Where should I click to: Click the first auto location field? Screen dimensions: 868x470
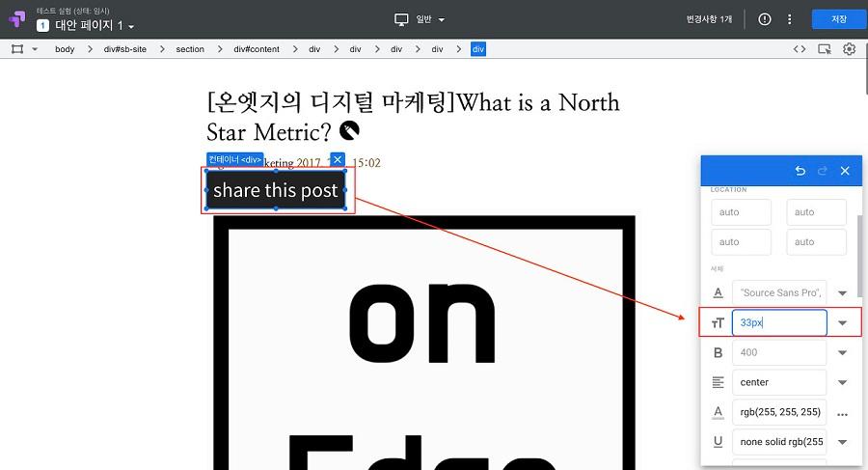pyautogui.click(x=742, y=212)
